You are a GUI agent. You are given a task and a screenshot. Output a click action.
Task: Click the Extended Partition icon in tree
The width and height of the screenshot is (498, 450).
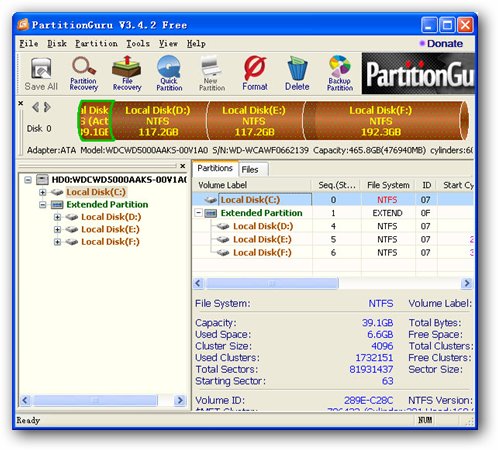point(57,205)
